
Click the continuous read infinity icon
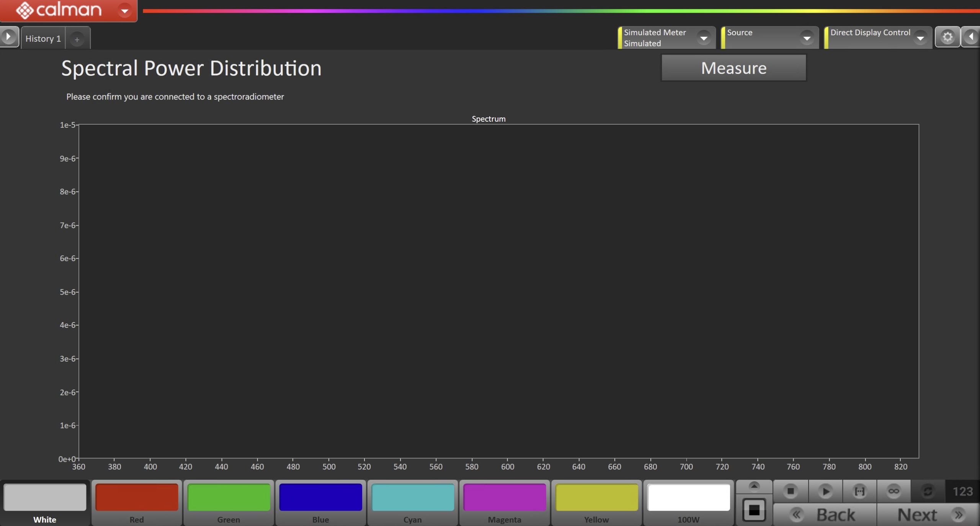[x=893, y=491]
